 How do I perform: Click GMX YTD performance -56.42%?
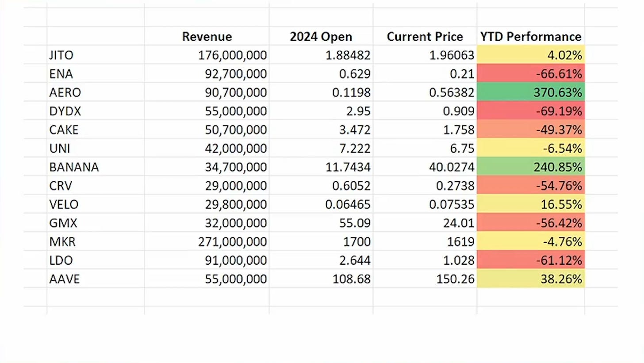click(531, 223)
